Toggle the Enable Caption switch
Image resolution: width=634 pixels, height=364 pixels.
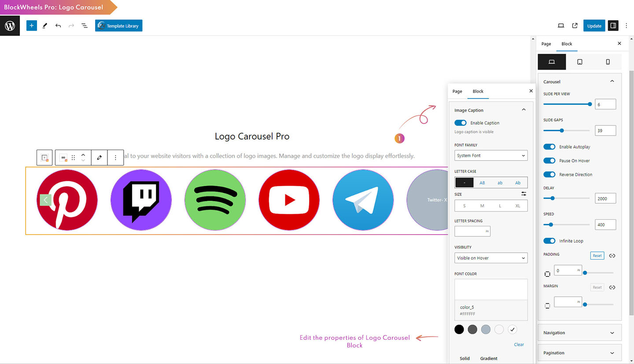[461, 123]
